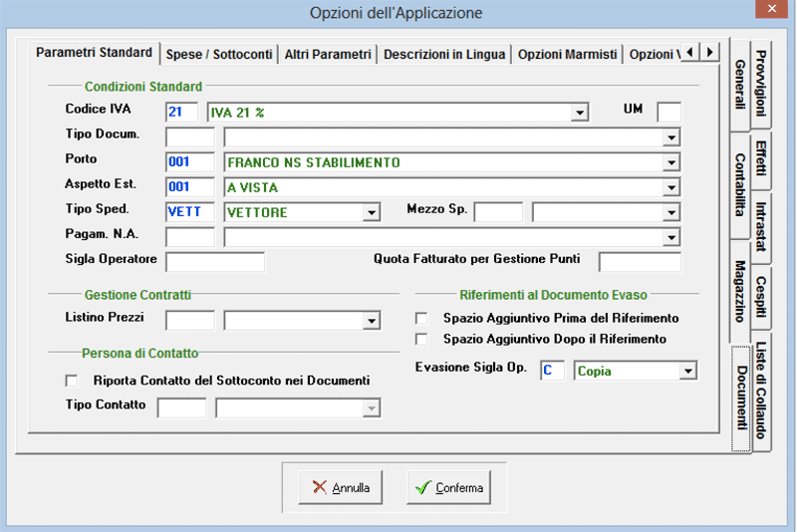Screen dimensions: 797x532
Task: Expand the Aspetto Est. A VISTA dropdown
Action: pyautogui.click(x=670, y=187)
